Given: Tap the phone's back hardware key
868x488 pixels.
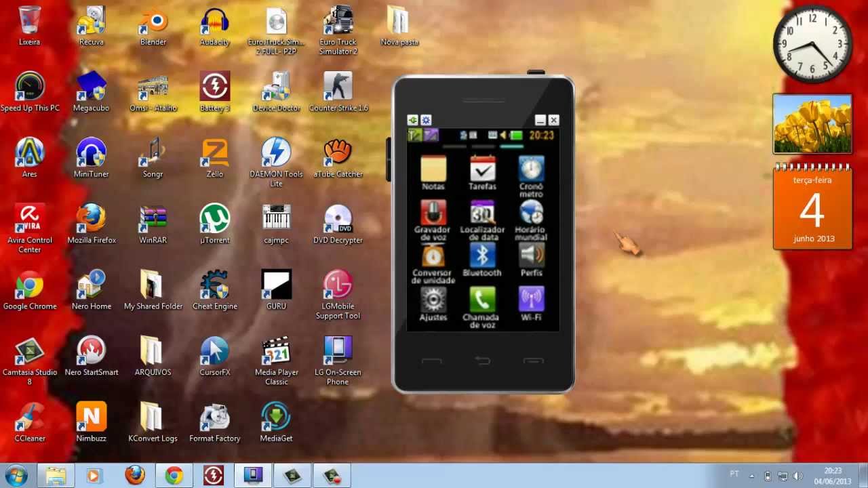Looking at the screenshot, I should (482, 361).
